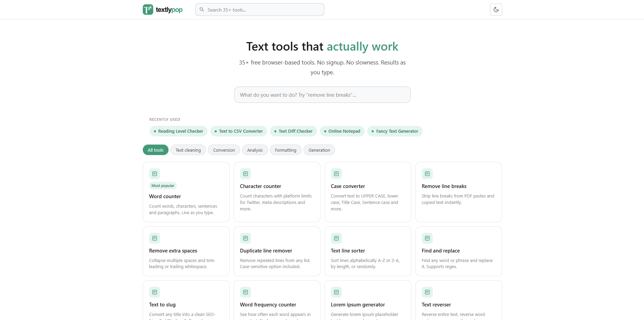Click the Text reverser card icon
The height and width of the screenshot is (320, 644).
[427, 292]
